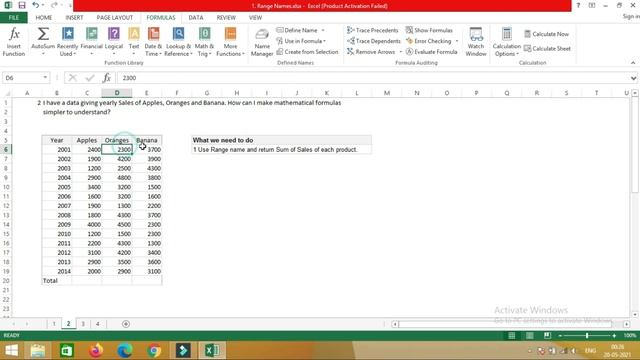Switch to the VIEW tab

(x=255, y=18)
